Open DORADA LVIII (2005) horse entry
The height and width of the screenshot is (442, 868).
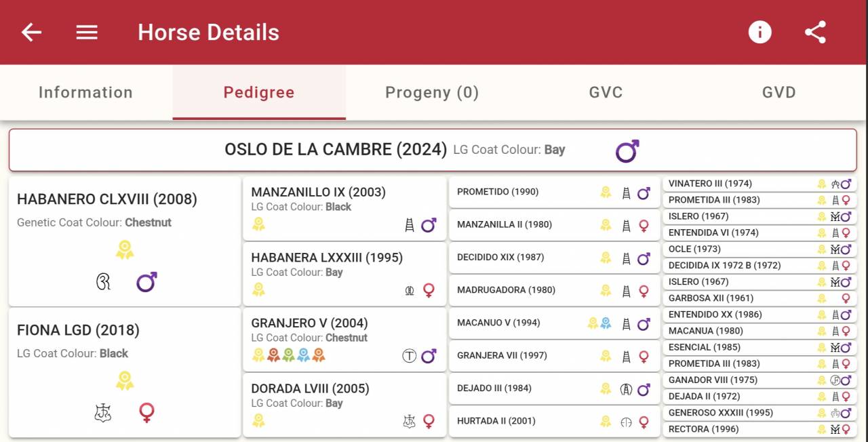tap(310, 389)
